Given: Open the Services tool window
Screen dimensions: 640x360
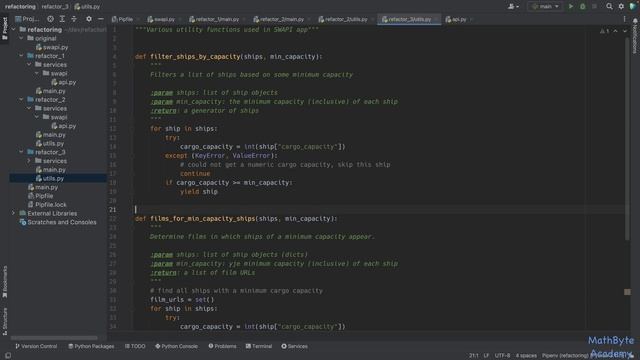Looking at the screenshot, I should coord(294,346).
